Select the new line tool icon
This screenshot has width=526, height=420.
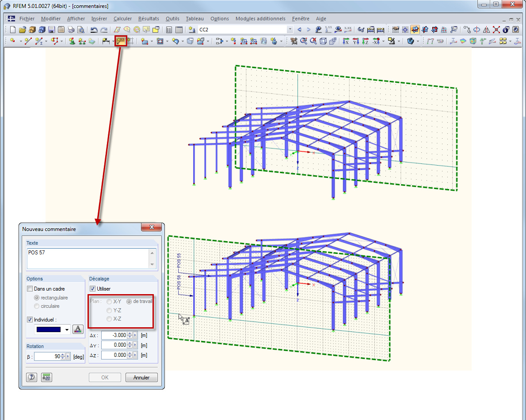point(28,41)
